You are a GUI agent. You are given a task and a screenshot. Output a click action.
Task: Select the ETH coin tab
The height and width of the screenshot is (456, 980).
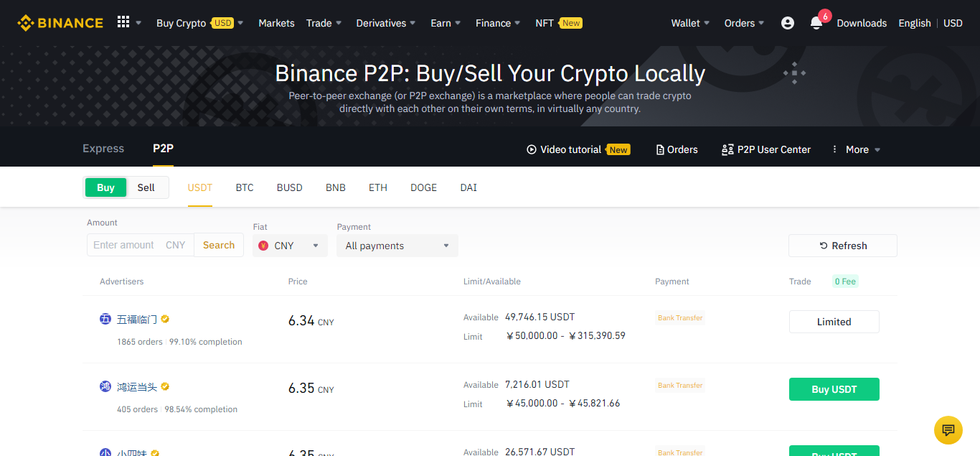378,187
